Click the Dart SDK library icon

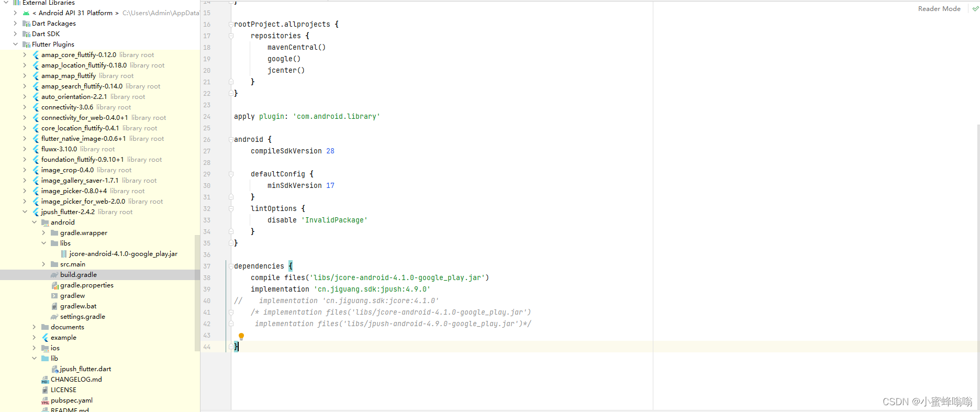pyautogui.click(x=26, y=34)
